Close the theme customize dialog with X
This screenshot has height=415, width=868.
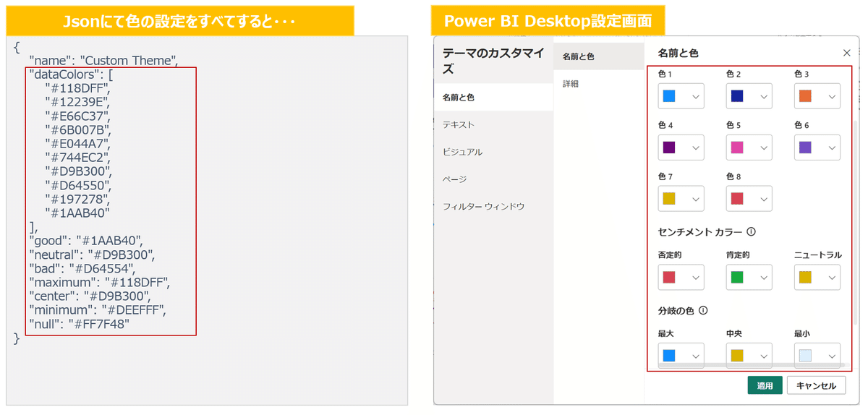(x=847, y=53)
